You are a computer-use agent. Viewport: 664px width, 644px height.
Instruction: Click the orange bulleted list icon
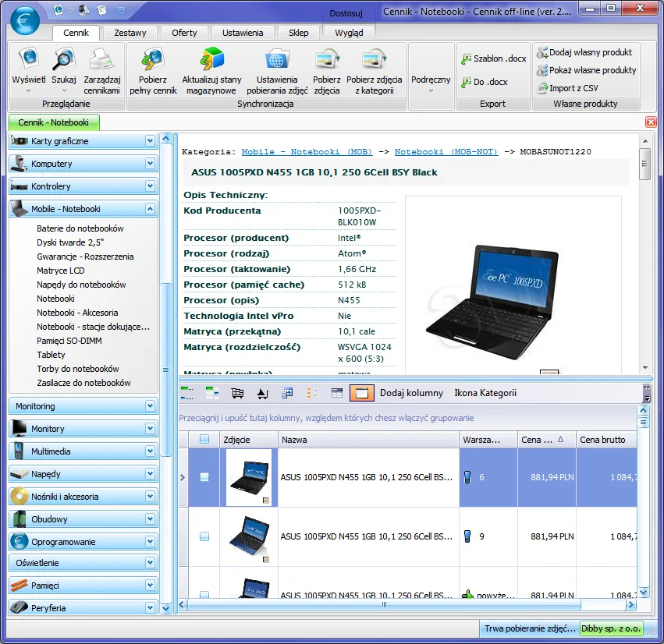tap(312, 393)
